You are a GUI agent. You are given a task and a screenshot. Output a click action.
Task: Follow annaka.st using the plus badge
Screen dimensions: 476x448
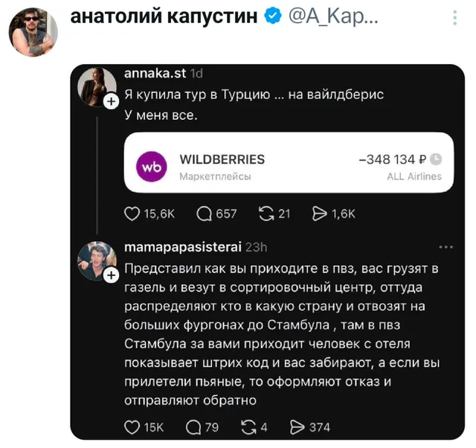click(111, 101)
